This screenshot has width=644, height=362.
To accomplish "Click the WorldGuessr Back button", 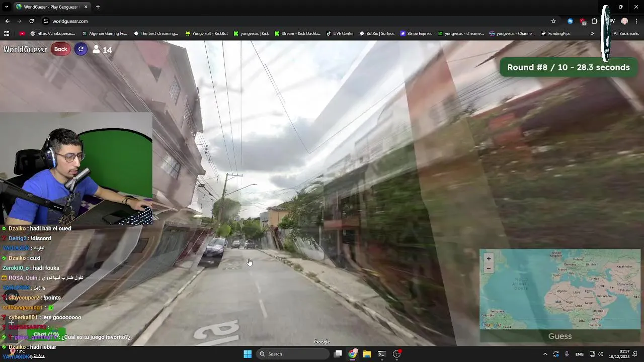I will 61,49.
